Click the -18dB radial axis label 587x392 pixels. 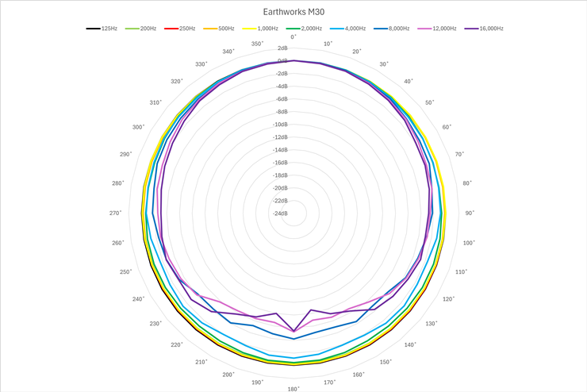pos(280,175)
